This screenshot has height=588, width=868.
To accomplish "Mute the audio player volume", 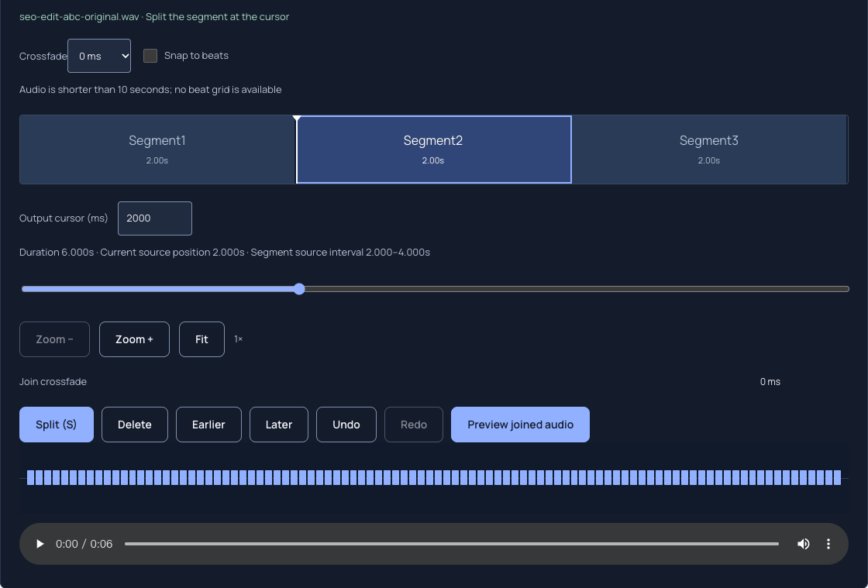I will point(803,544).
